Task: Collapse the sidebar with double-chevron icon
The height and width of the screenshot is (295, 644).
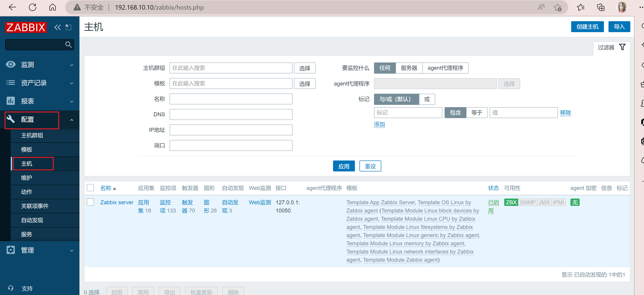Action: pos(58,27)
